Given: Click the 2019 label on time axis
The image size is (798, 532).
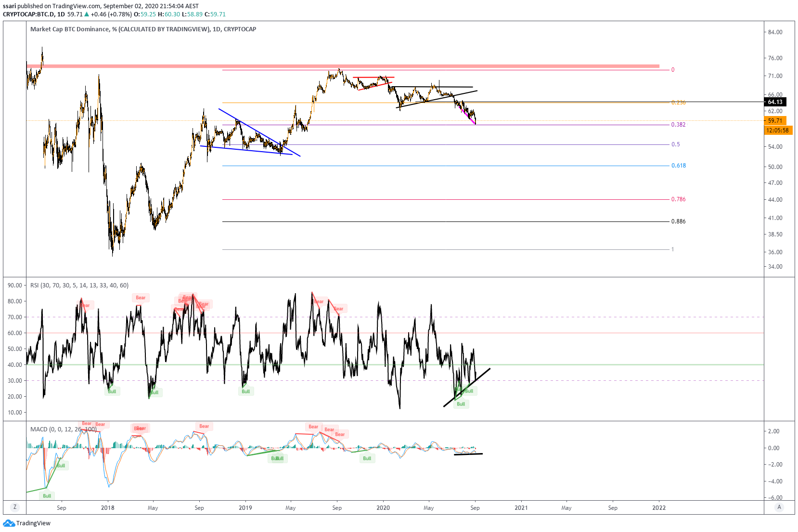Looking at the screenshot, I should [x=245, y=508].
